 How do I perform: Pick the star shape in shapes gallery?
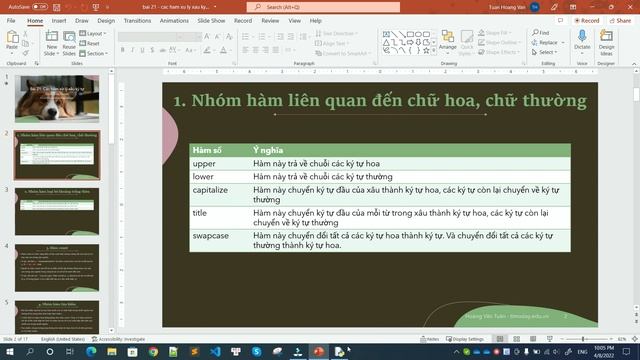click(x=426, y=50)
